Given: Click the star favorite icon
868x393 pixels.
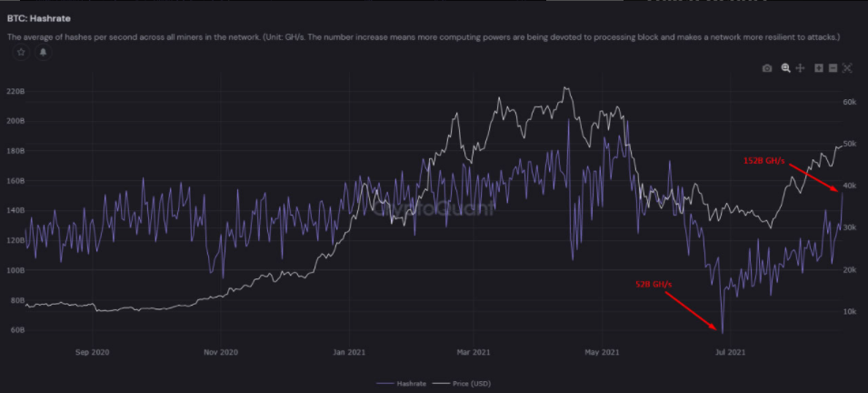Looking at the screenshot, I should tap(21, 53).
